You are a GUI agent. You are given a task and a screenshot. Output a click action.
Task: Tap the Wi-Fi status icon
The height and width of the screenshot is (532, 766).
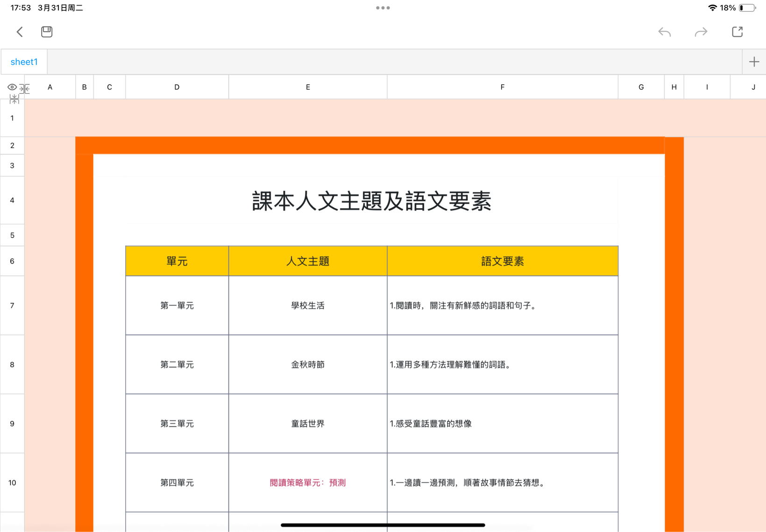(712, 8)
